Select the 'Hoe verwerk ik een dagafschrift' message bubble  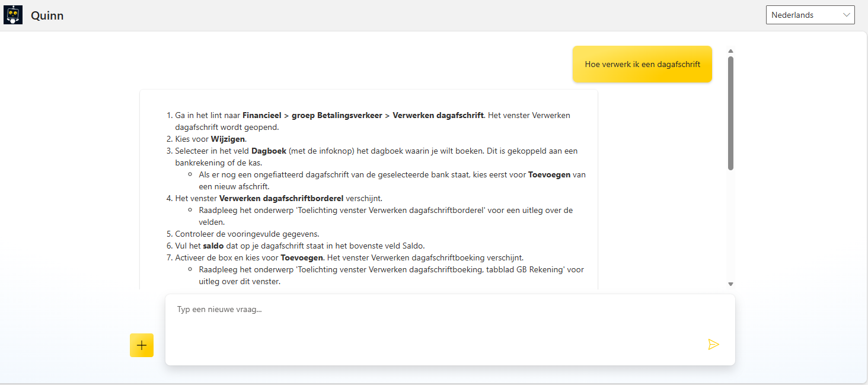click(x=642, y=64)
